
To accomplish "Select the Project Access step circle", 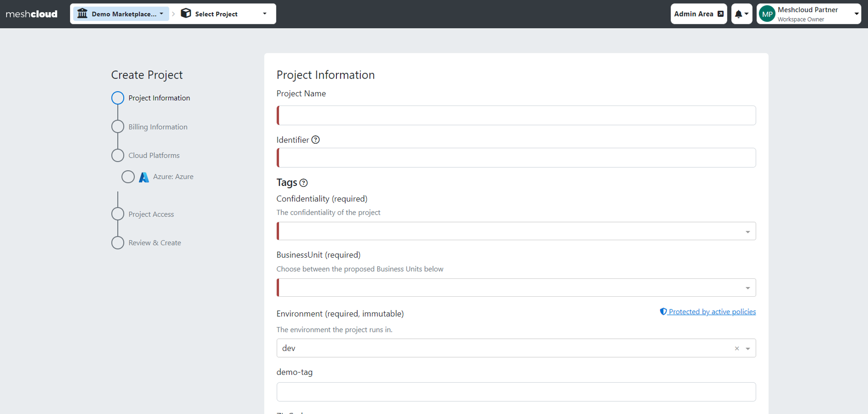I will click(x=118, y=214).
